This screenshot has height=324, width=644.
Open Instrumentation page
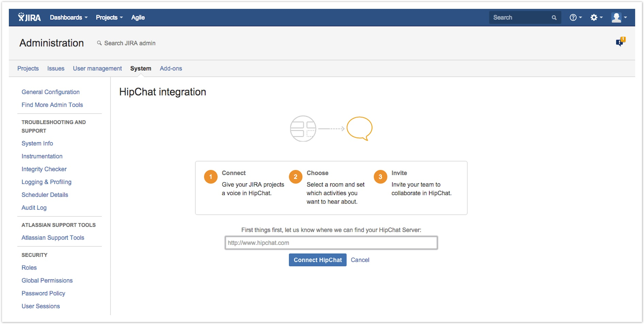point(42,156)
